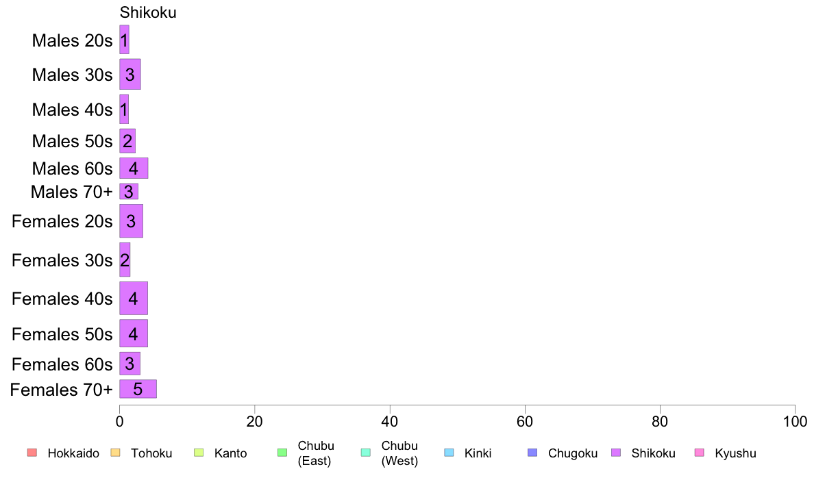The height and width of the screenshot is (504, 814).
Task: Click the Tohoku legend color swatch
Action: [115, 453]
